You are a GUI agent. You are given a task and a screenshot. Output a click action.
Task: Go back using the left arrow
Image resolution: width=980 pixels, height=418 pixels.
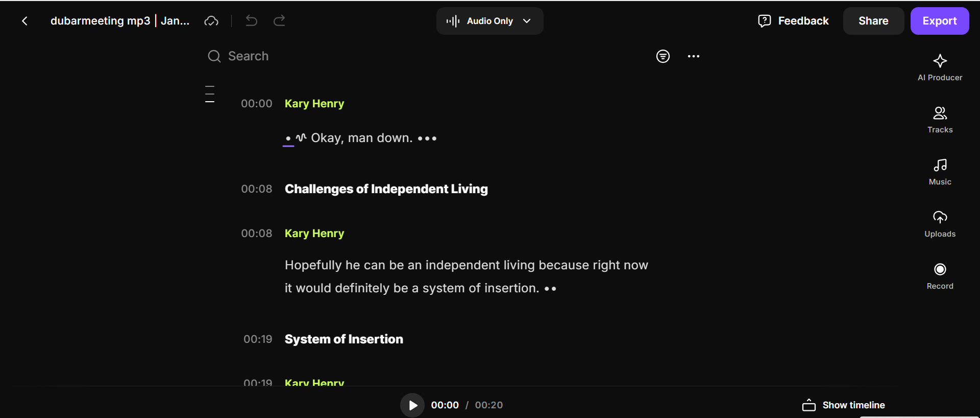[24, 21]
